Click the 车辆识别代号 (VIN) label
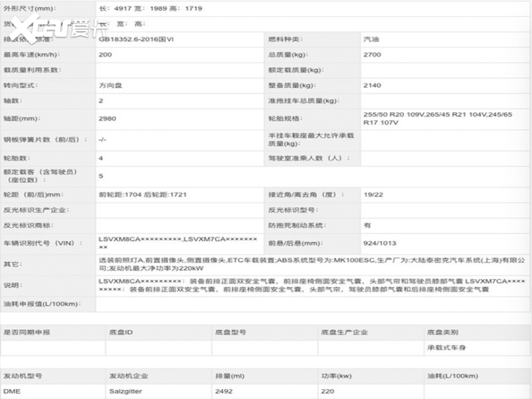Image resolution: width=532 pixels, height=399 pixels. click(x=43, y=243)
